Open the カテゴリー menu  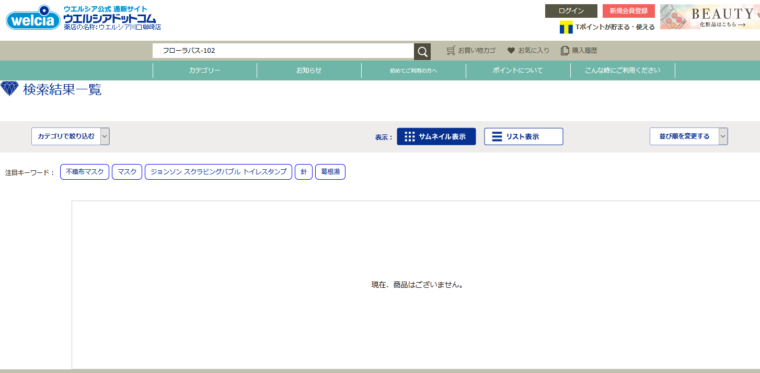(x=205, y=71)
